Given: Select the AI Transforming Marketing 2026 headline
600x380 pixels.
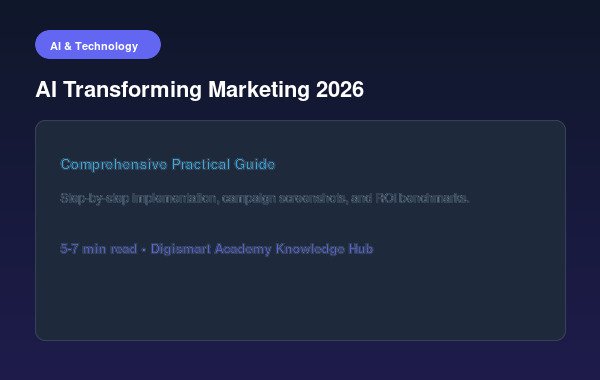Looking at the screenshot, I should pos(199,90).
